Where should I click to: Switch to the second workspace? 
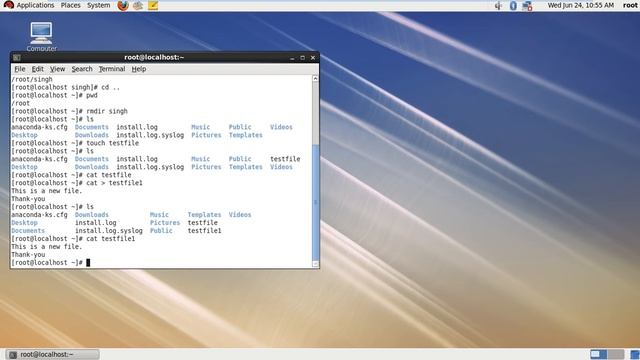[616, 354]
